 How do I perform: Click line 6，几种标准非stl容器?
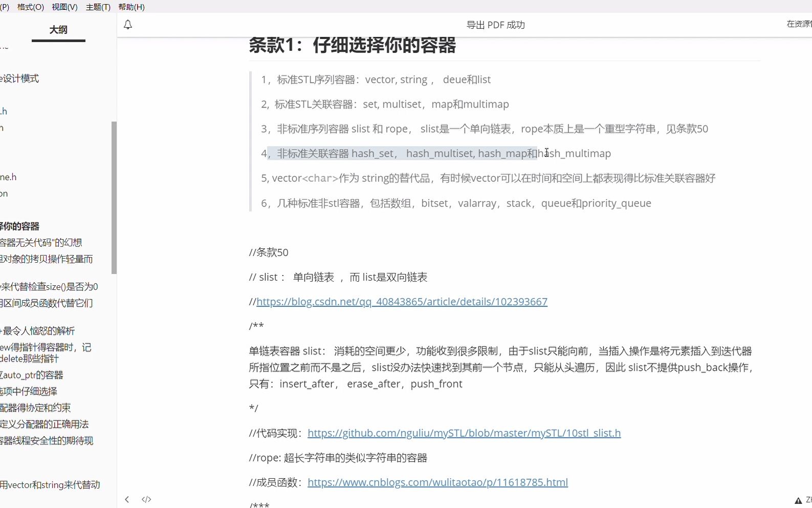tap(456, 203)
